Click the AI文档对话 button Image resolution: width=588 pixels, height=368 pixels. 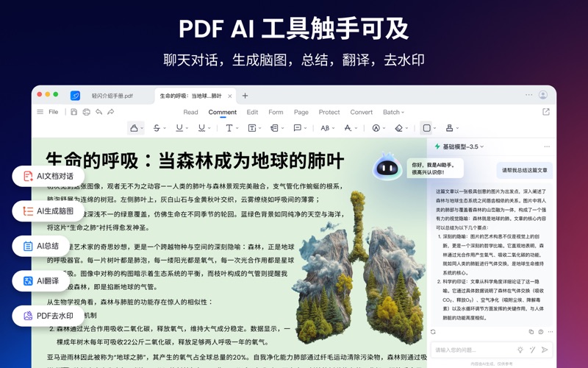click(48, 176)
